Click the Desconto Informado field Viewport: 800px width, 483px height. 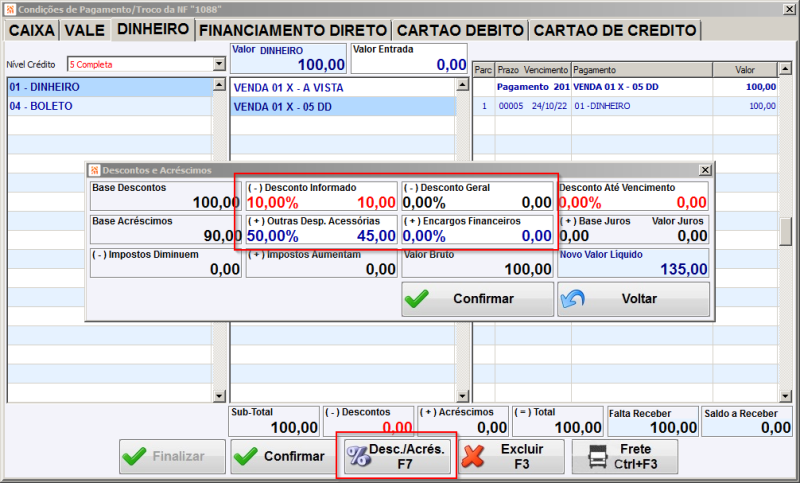321,196
